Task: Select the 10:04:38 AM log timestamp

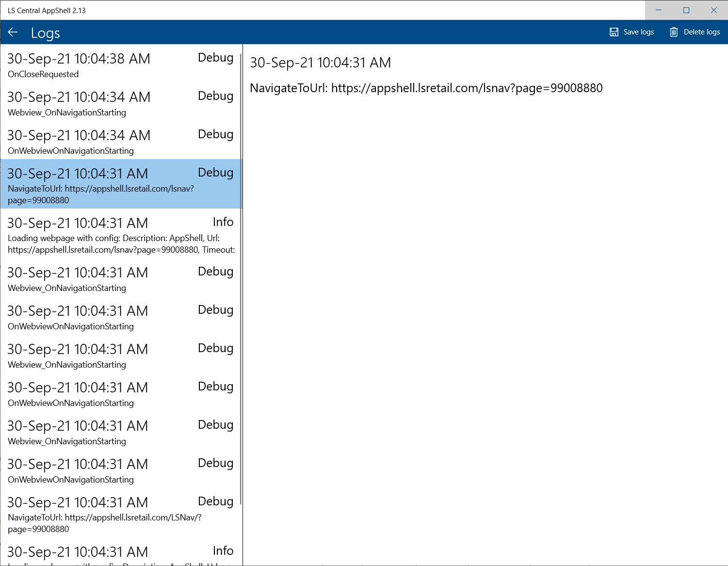Action: point(79,59)
